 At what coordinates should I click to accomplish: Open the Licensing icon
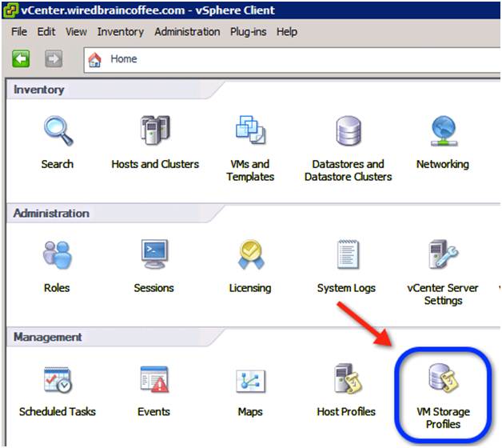[x=251, y=254]
